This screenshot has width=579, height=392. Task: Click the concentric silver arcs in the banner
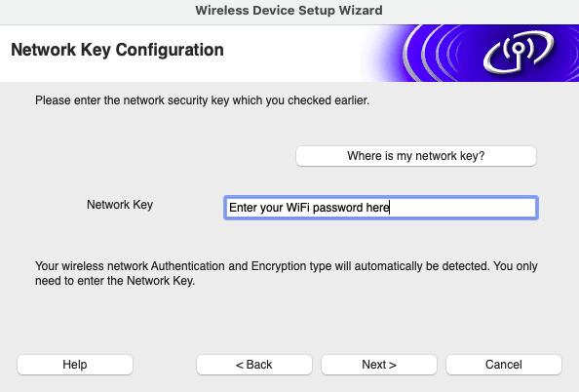pos(436,54)
